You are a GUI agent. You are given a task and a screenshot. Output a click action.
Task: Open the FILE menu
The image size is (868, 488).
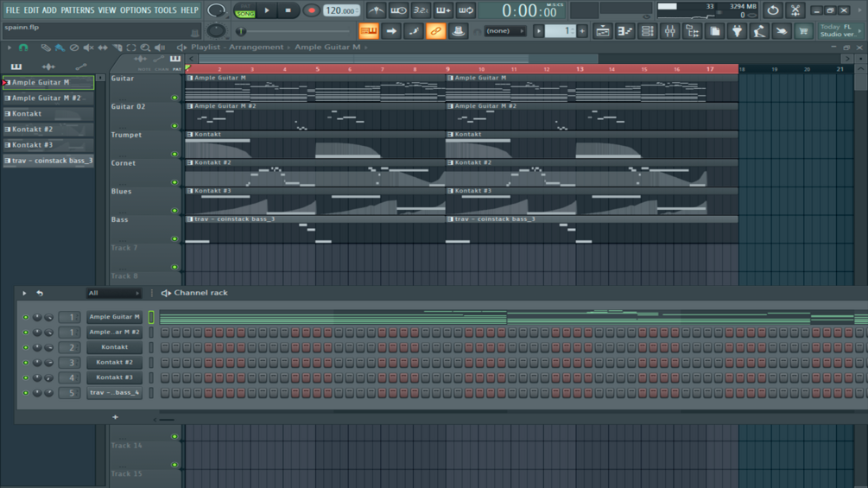[12, 10]
